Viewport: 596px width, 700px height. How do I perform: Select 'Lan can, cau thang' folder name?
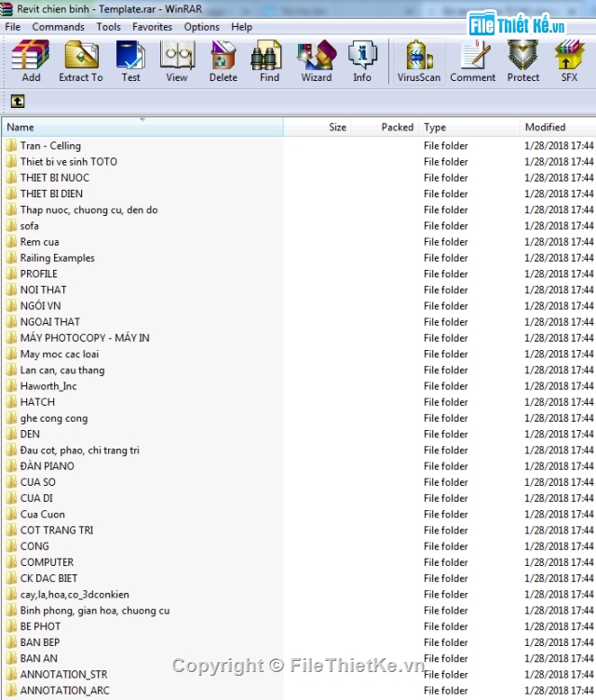[62, 370]
